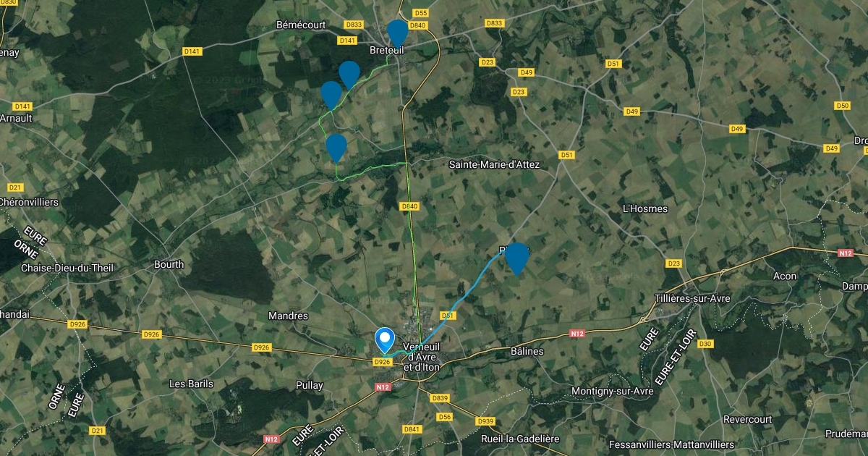This screenshot has width=868, height=456.
Task: Select the Sainte-Marie-d'Attez place label
Action: click(x=495, y=165)
